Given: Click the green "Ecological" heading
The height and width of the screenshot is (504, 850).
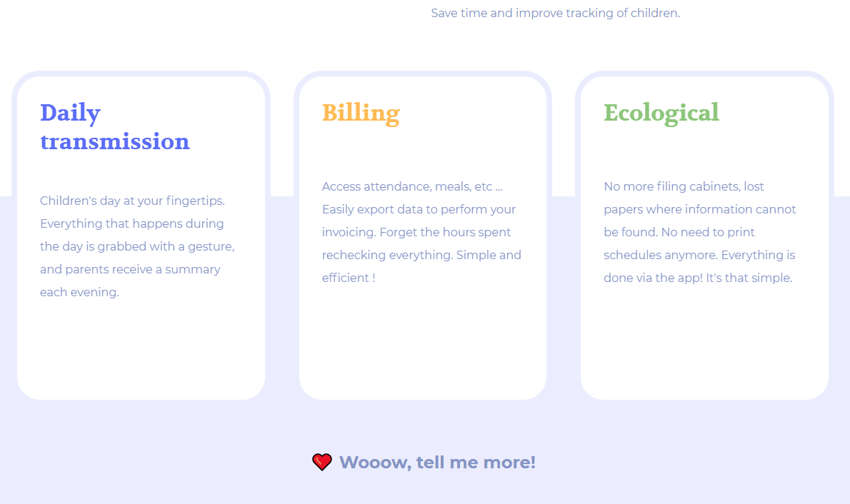Looking at the screenshot, I should (x=661, y=114).
